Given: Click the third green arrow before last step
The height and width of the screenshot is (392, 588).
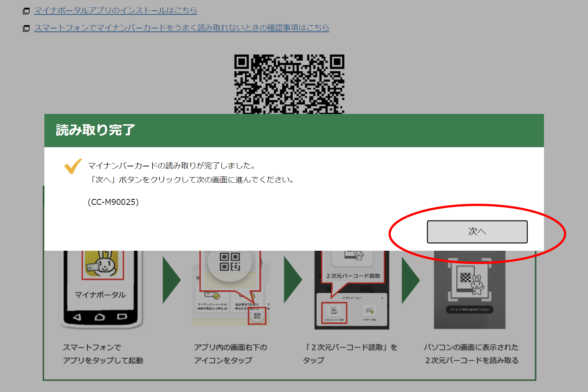Looking at the screenshot, I should click(x=410, y=280).
